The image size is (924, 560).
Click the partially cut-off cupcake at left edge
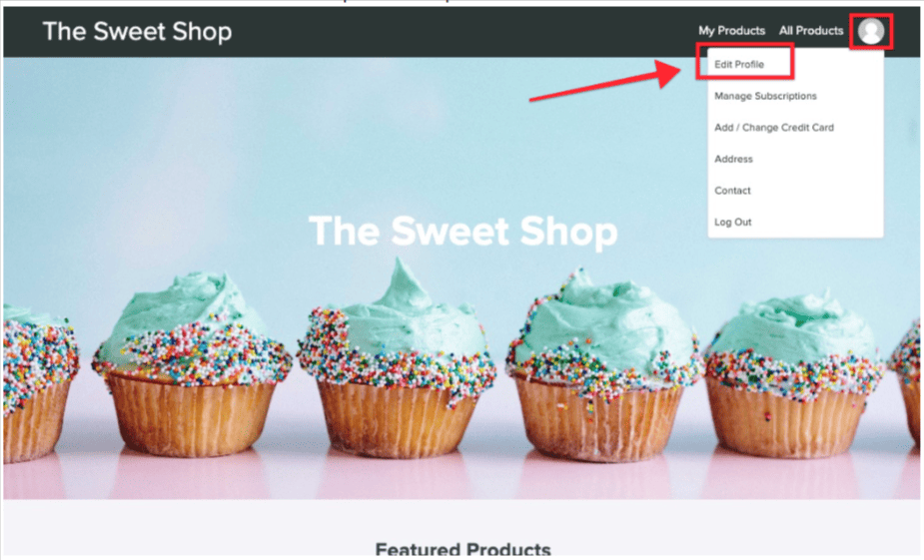click(35, 382)
